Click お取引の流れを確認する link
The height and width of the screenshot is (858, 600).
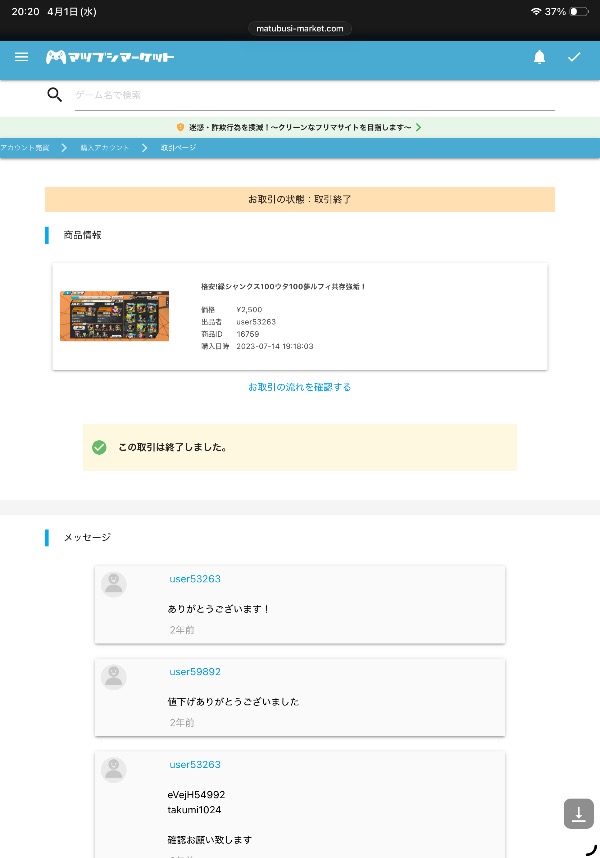(299, 387)
